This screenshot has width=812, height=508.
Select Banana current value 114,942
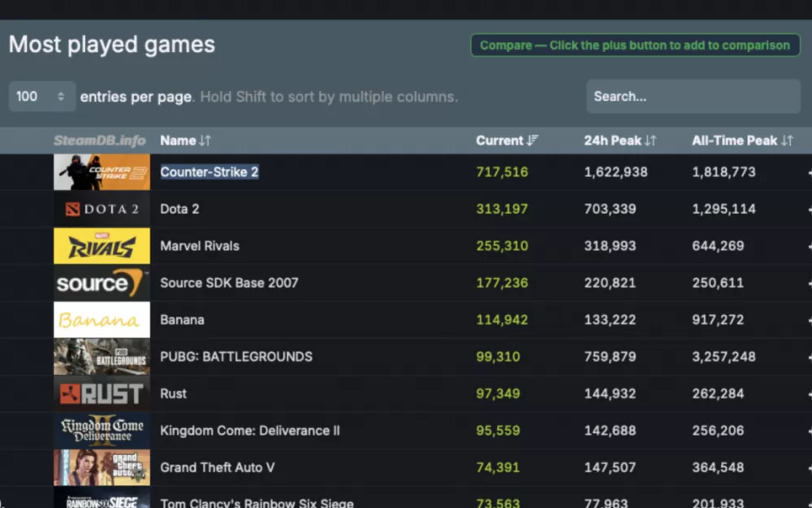point(503,319)
